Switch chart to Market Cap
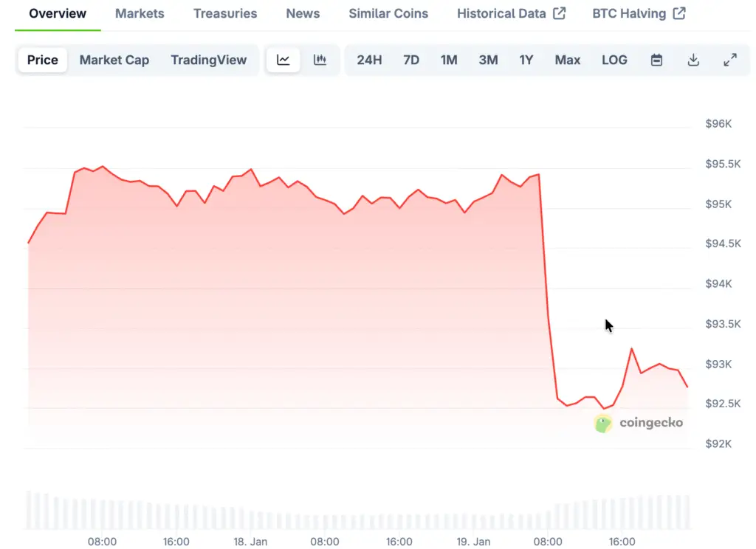Image resolution: width=756 pixels, height=549 pixels. pos(114,61)
